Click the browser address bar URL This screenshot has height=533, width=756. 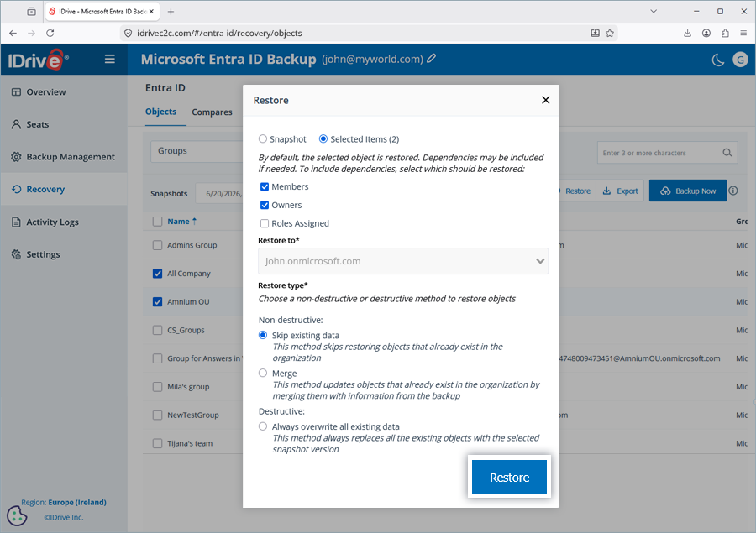pos(219,34)
